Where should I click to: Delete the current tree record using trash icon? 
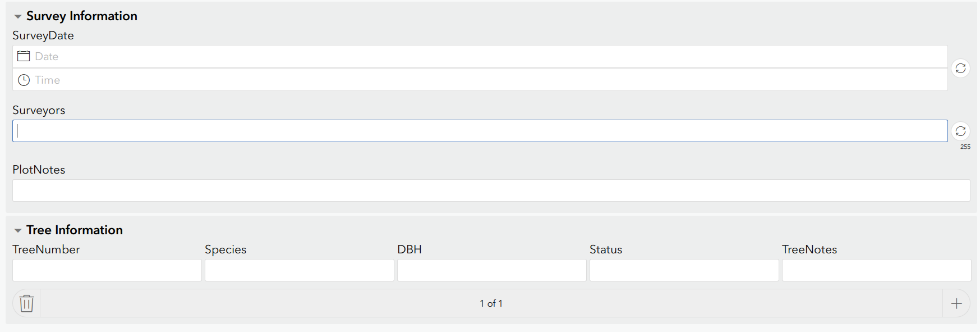(x=26, y=303)
